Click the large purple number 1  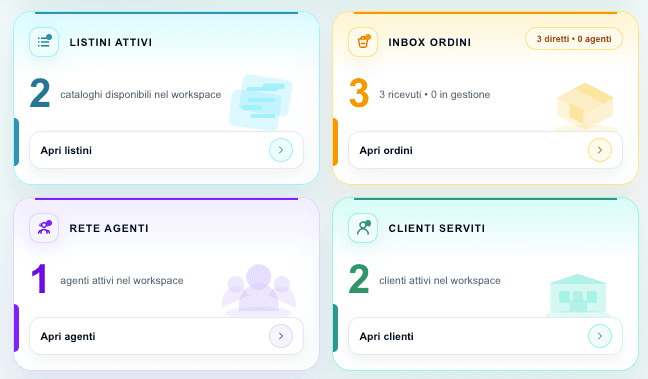coord(39,279)
